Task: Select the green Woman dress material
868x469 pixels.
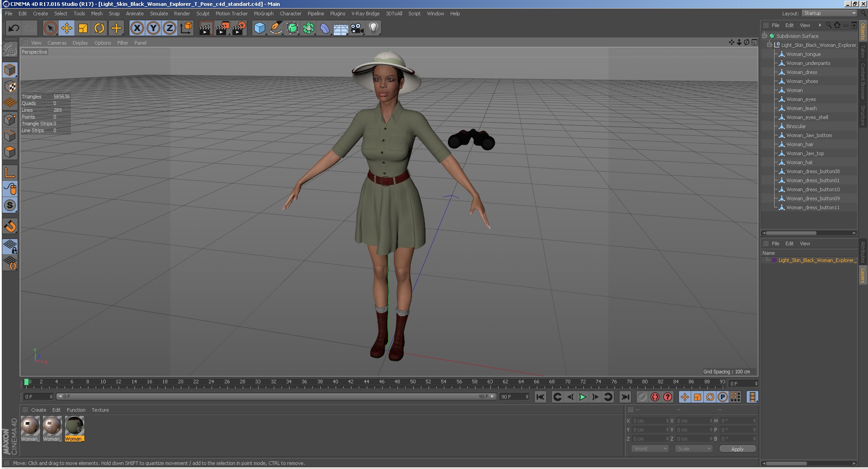Action: coord(74,428)
